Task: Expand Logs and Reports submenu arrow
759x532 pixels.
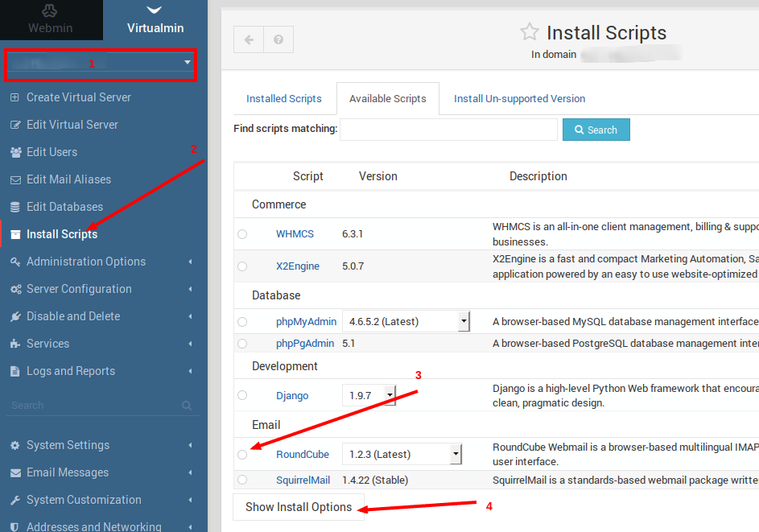Action: pos(190,371)
